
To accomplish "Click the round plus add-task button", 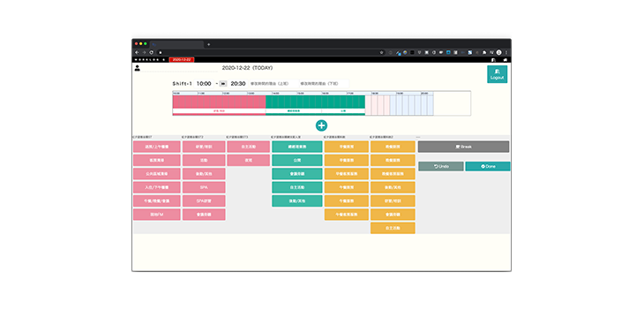I will click(x=321, y=125).
